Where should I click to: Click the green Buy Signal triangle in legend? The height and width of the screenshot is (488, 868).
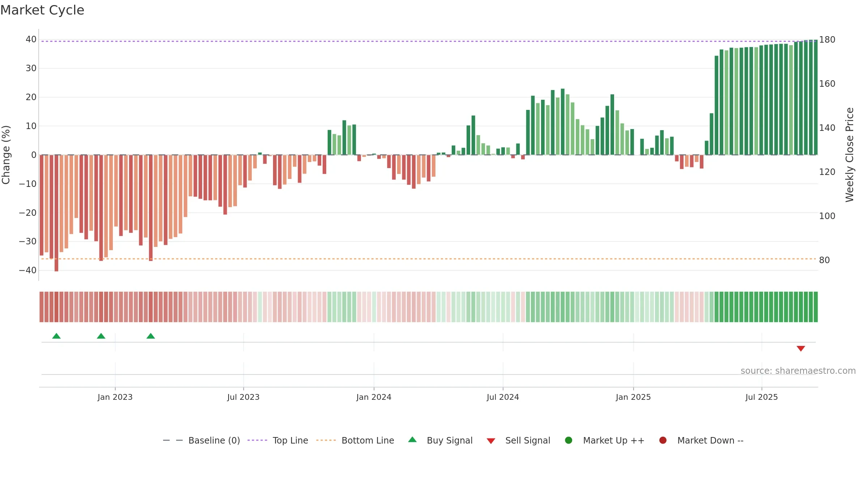412,440
